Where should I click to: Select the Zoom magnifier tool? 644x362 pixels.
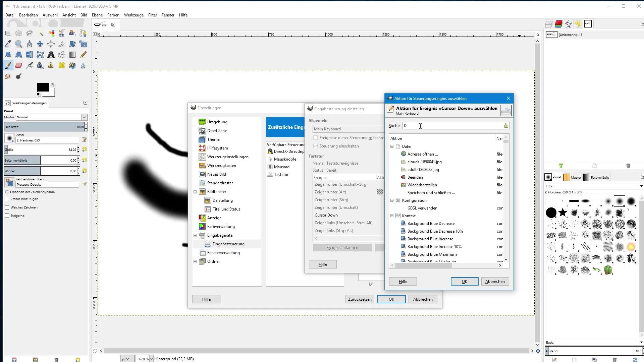(19, 44)
